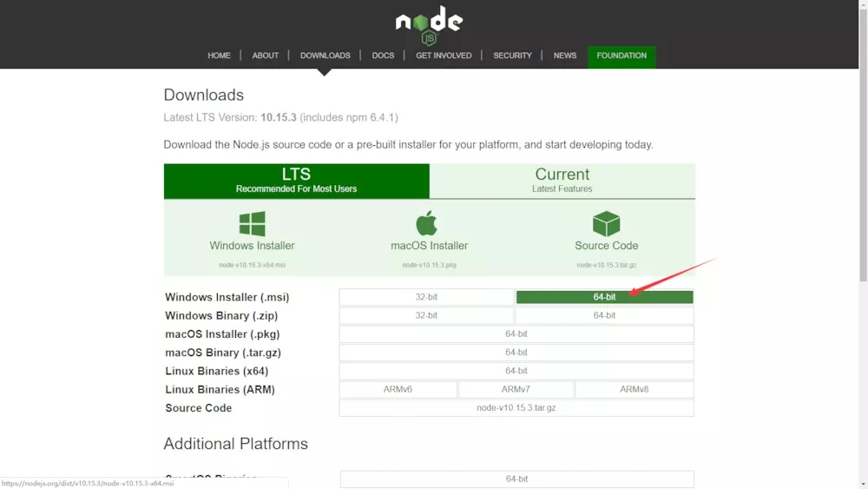Image resolution: width=868 pixels, height=489 pixels.
Task: Click the vertical page scrollbar thumb
Action: coord(863,144)
